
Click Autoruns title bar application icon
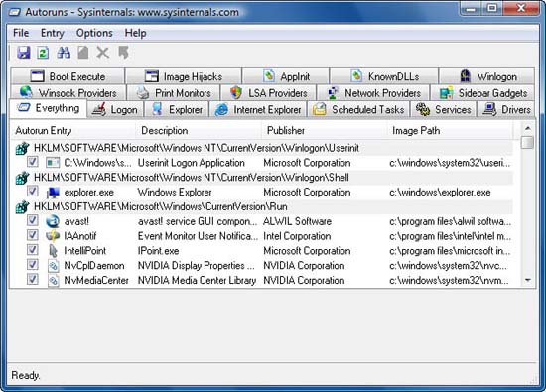[x=15, y=13]
